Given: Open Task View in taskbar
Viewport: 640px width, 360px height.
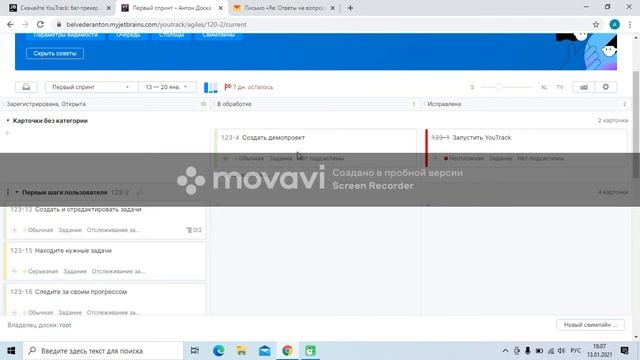Looking at the screenshot, I should tap(195, 351).
